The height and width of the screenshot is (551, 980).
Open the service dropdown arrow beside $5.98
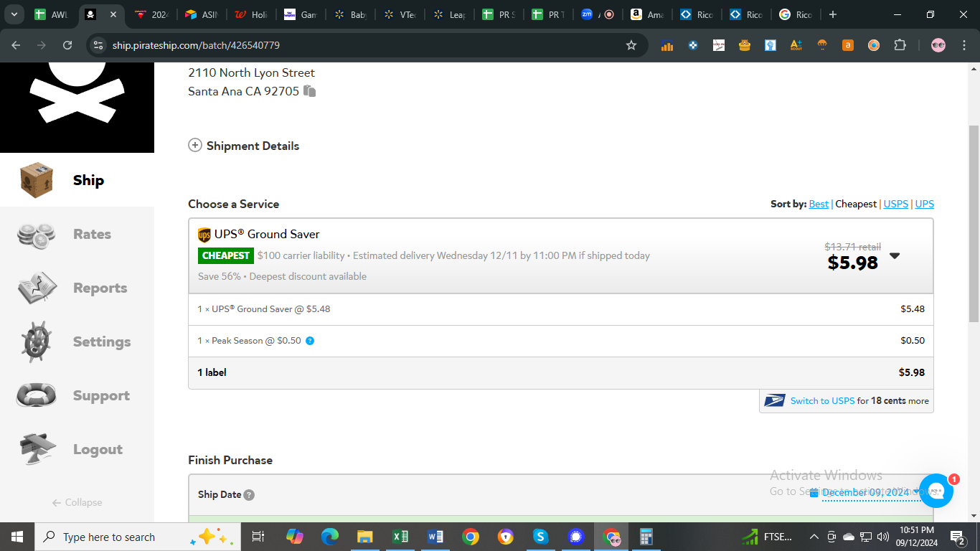[x=895, y=256]
